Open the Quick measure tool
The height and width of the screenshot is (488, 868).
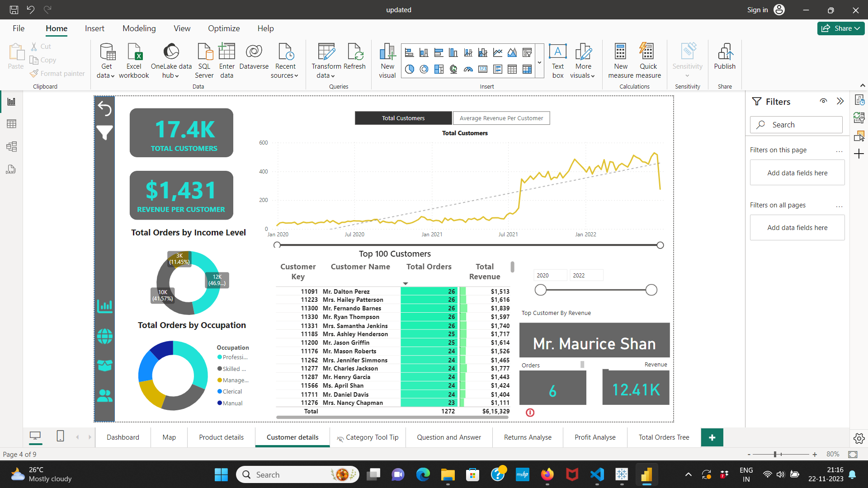pos(648,60)
